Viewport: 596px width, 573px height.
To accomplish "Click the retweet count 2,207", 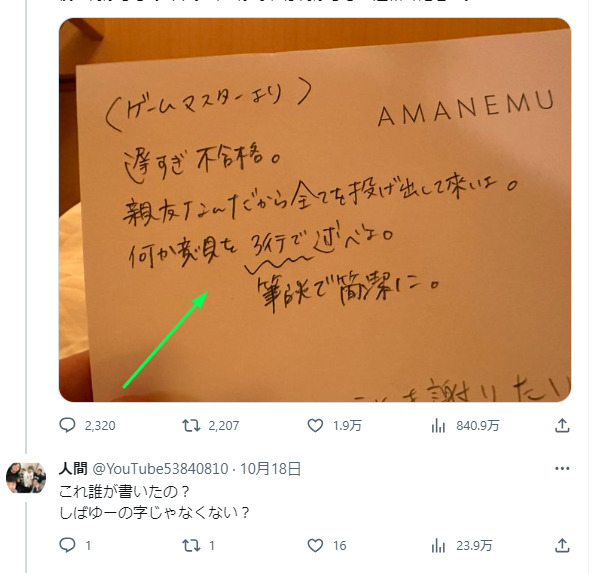I will click(224, 425).
